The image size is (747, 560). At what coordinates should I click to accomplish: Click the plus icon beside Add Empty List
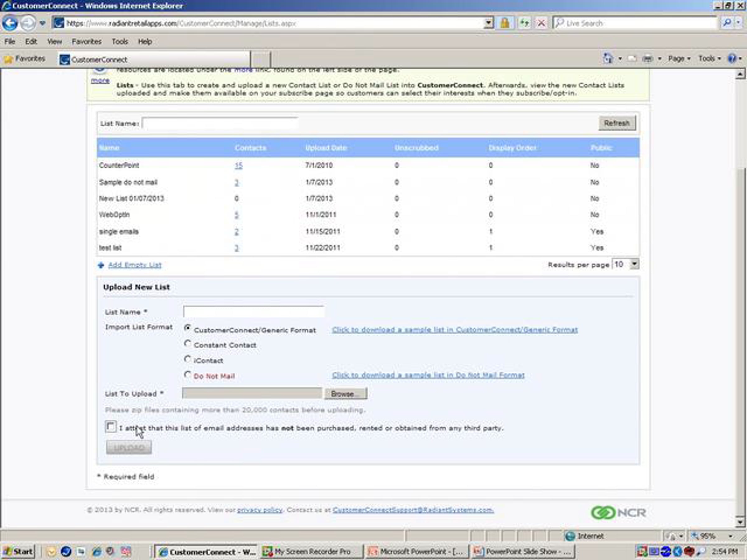[101, 265]
